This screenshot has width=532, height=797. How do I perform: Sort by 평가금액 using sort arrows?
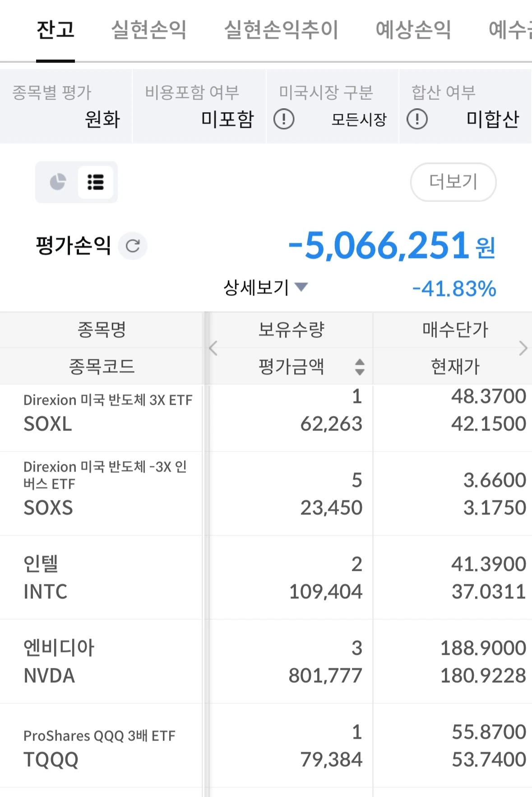[x=360, y=367]
